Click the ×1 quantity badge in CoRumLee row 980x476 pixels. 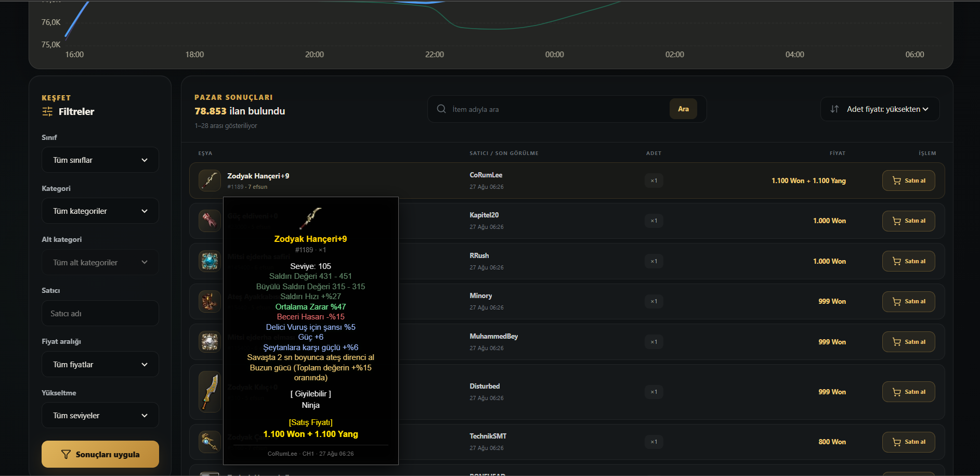654,181
